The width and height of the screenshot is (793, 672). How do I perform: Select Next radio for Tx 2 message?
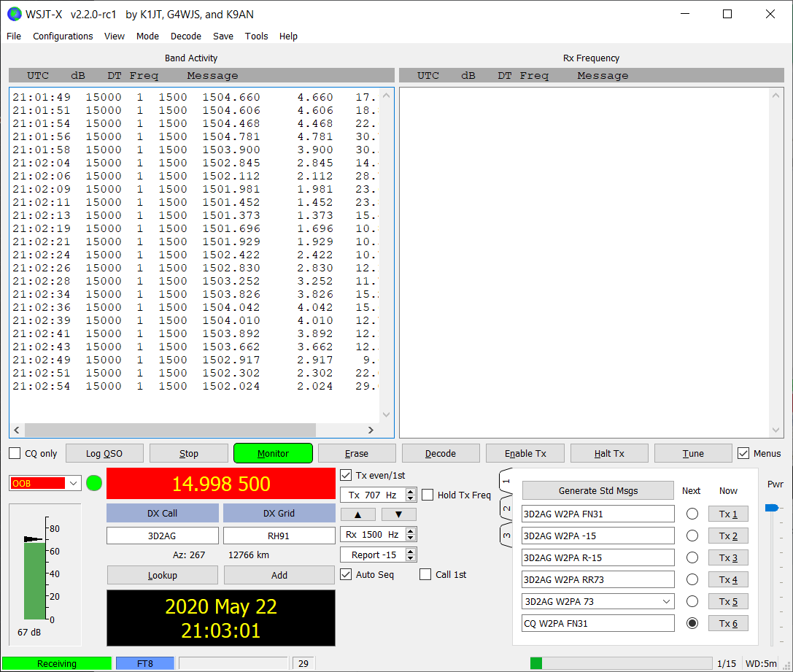coord(692,536)
